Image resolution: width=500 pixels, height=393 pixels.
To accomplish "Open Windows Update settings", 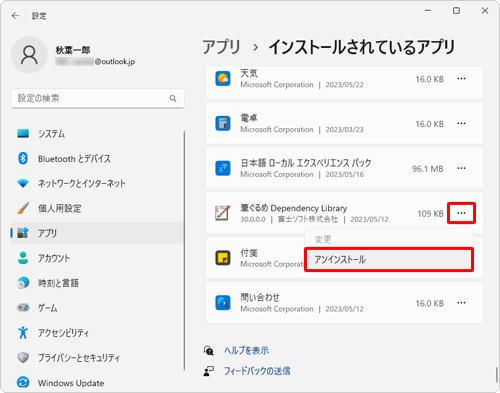I will click(x=97, y=383).
